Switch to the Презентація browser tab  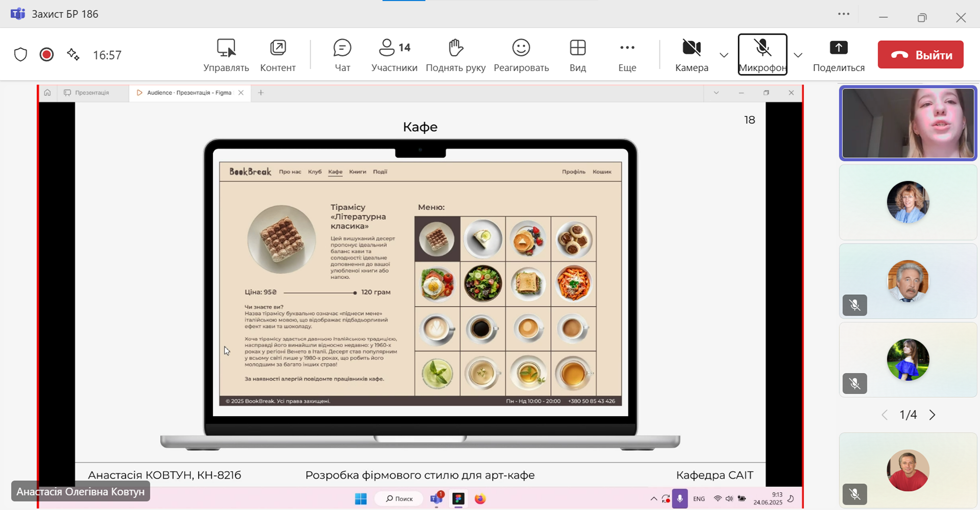coord(92,93)
